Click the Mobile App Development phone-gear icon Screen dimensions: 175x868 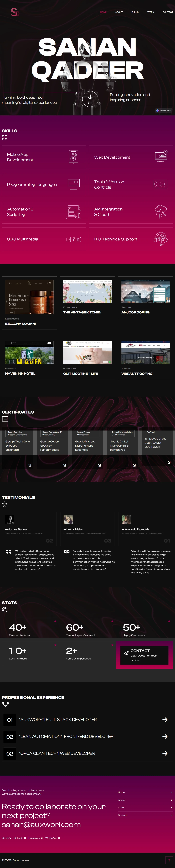[74, 157]
